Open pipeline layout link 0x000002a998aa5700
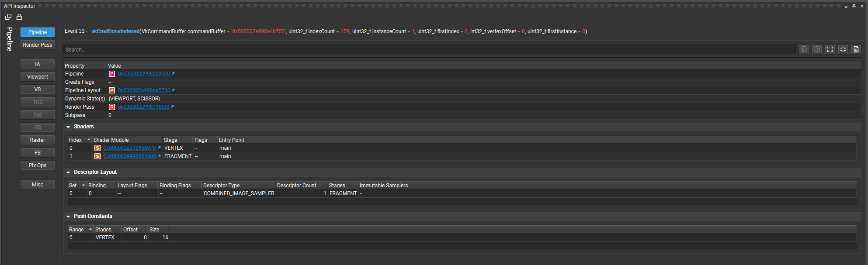 (x=144, y=90)
